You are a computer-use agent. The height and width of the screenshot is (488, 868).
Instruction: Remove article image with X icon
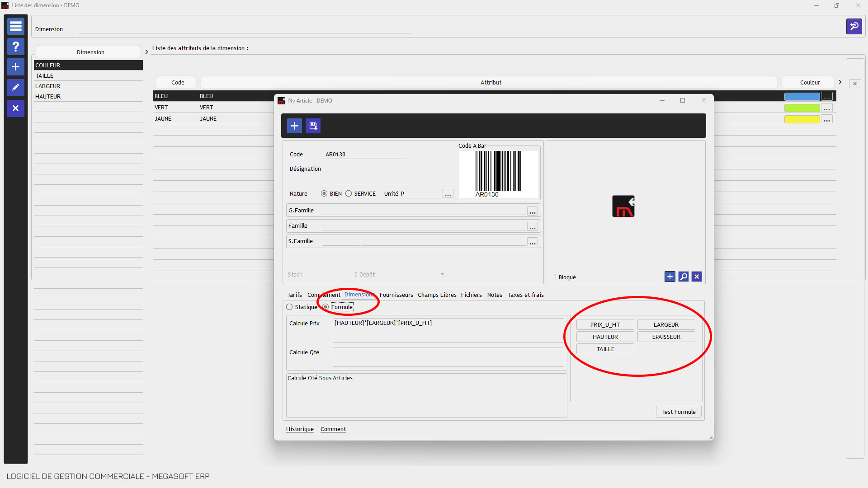click(x=697, y=277)
